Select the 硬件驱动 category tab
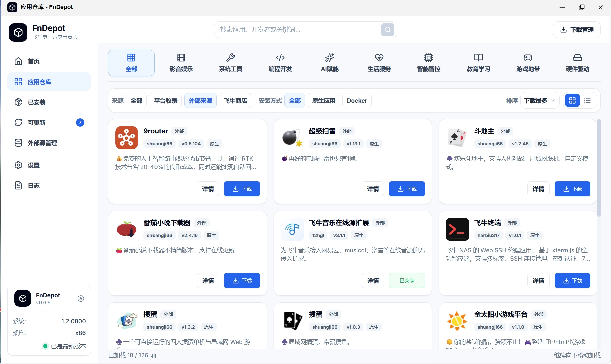 point(577,63)
